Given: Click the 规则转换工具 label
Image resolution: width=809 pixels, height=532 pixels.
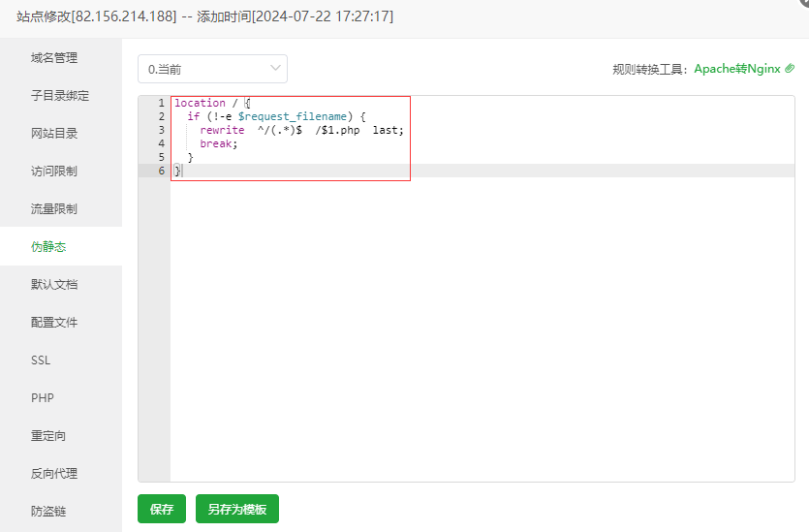Looking at the screenshot, I should [649, 69].
